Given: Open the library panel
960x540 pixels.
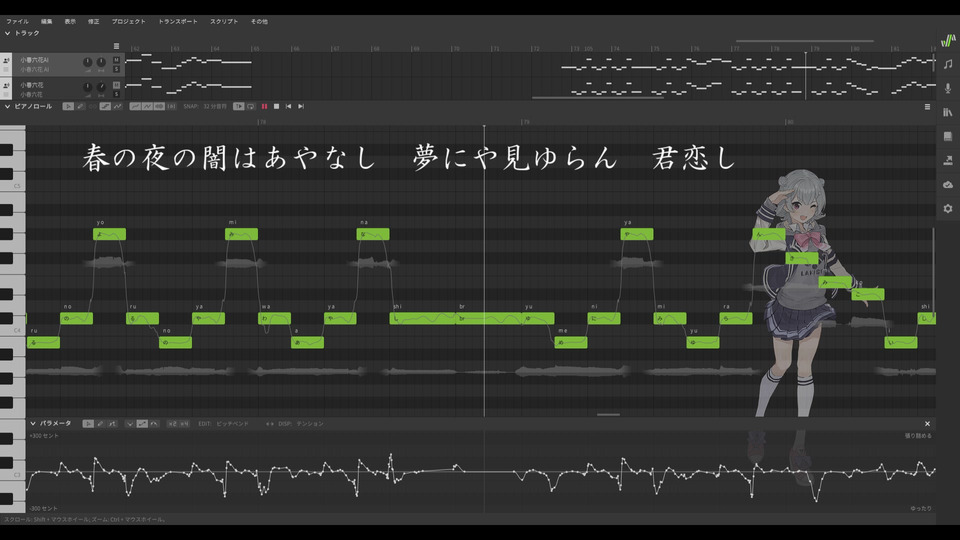Looking at the screenshot, I should pos(948,112).
